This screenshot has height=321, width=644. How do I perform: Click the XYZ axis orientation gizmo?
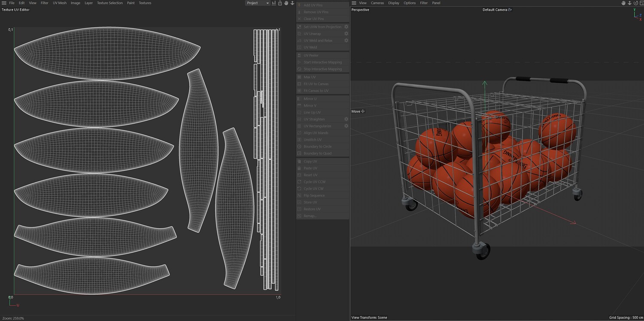click(x=637, y=14)
